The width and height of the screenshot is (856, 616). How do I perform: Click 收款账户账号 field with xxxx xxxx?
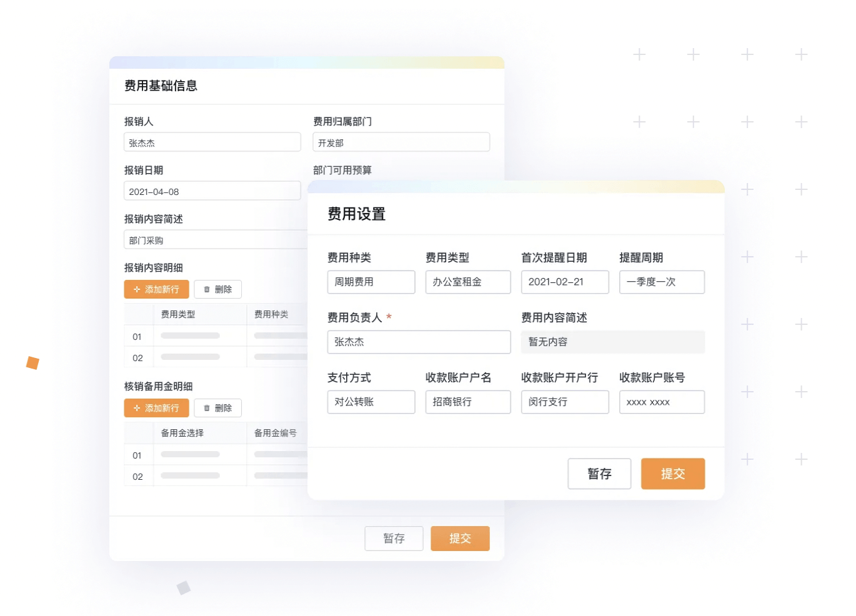(x=661, y=402)
